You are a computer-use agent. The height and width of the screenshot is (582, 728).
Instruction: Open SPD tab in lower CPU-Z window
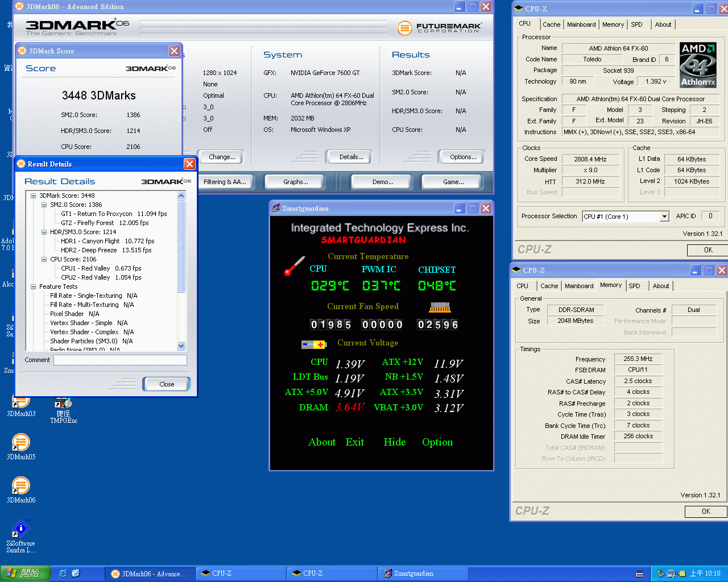click(x=634, y=286)
